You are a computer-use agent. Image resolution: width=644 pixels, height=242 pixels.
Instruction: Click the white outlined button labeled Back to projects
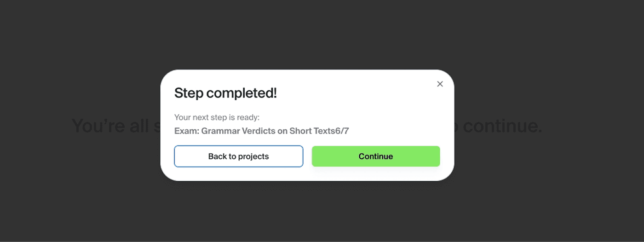pos(238,156)
